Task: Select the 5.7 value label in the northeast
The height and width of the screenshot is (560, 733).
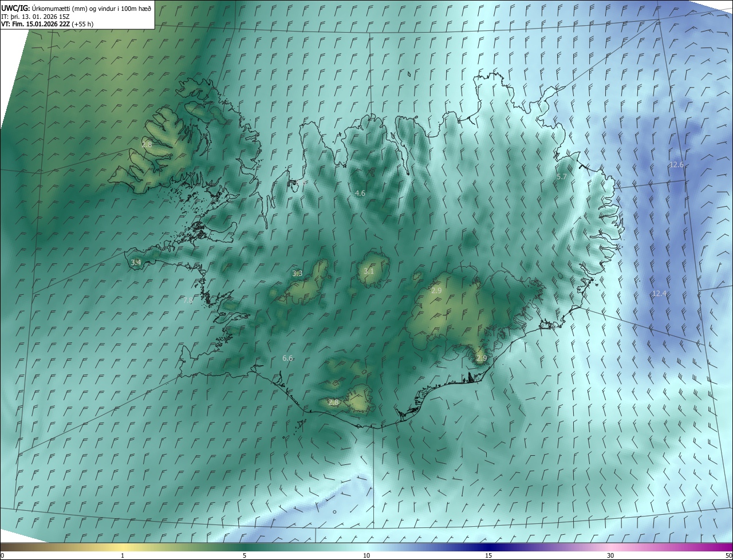Action: click(561, 177)
